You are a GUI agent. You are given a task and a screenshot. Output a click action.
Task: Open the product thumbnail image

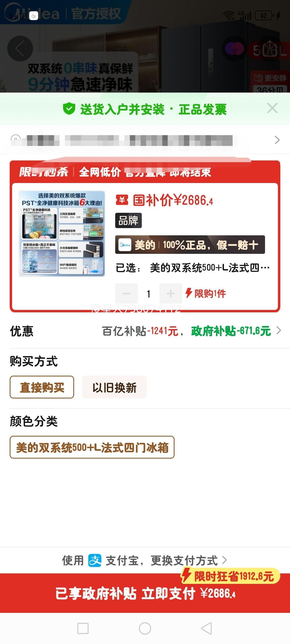click(62, 233)
